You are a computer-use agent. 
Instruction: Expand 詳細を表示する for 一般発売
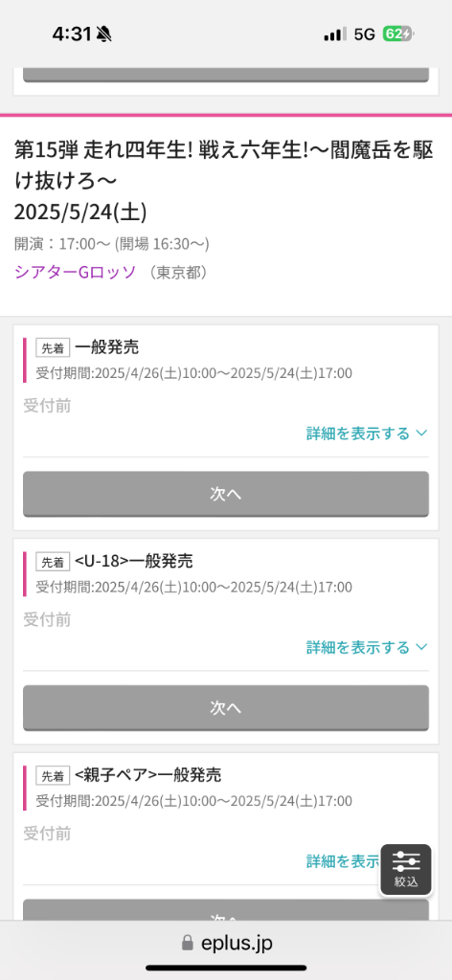coord(367,434)
